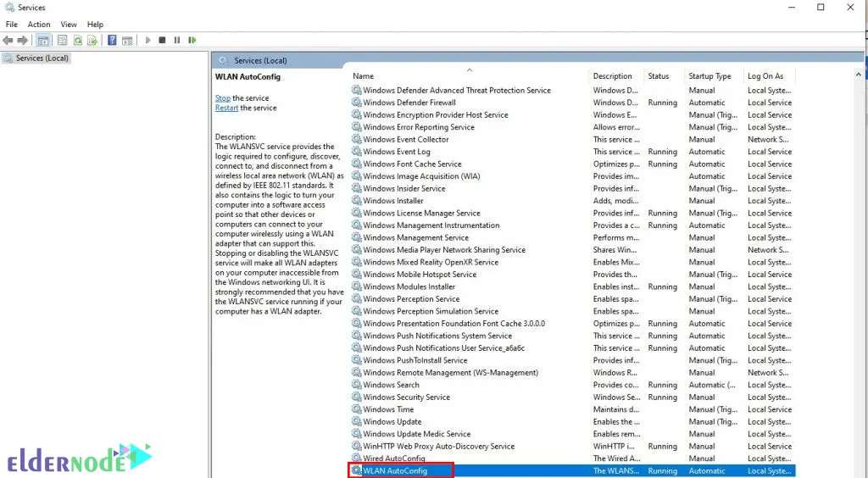Click the Restart the service link
The image size is (868, 478).
[226, 108]
